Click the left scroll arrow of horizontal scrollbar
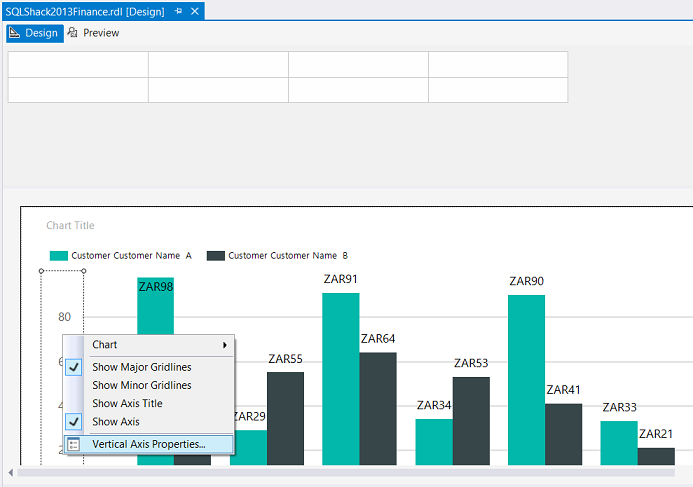The image size is (693, 487). [11, 472]
